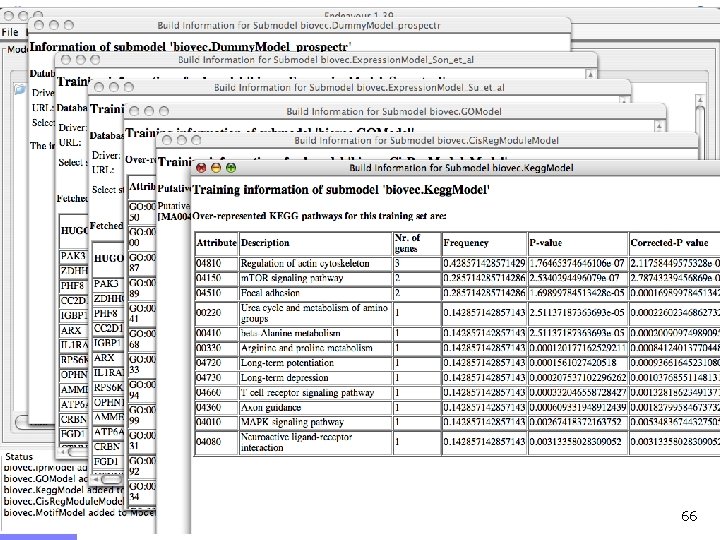The height and width of the screenshot is (540, 720).
Task: Click the 'Nr. of genes' column header
Action: pyautogui.click(x=417, y=243)
